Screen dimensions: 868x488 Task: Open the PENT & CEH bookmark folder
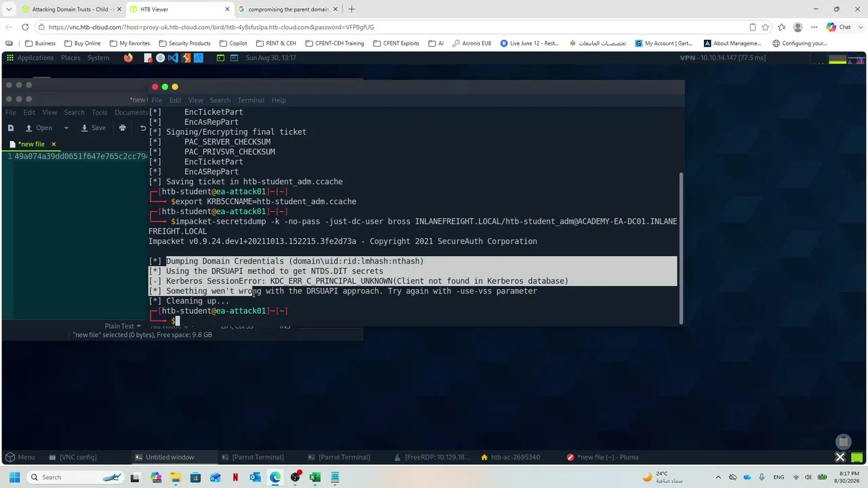pos(276,43)
